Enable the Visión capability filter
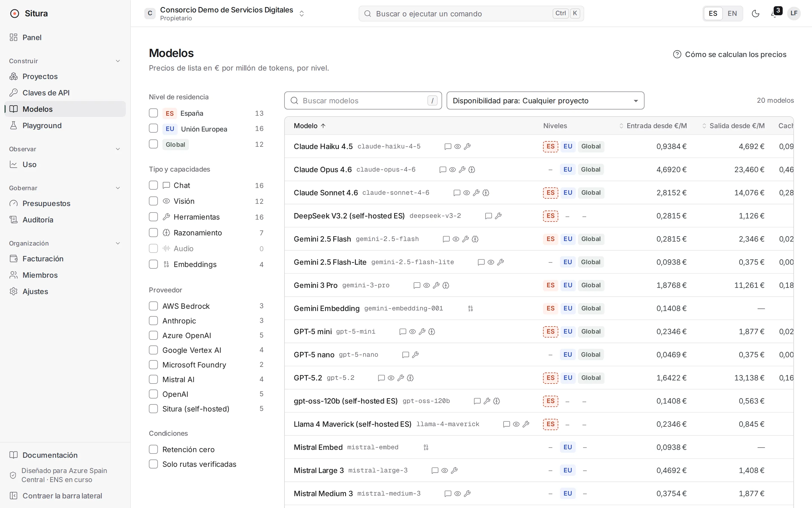 [153, 201]
